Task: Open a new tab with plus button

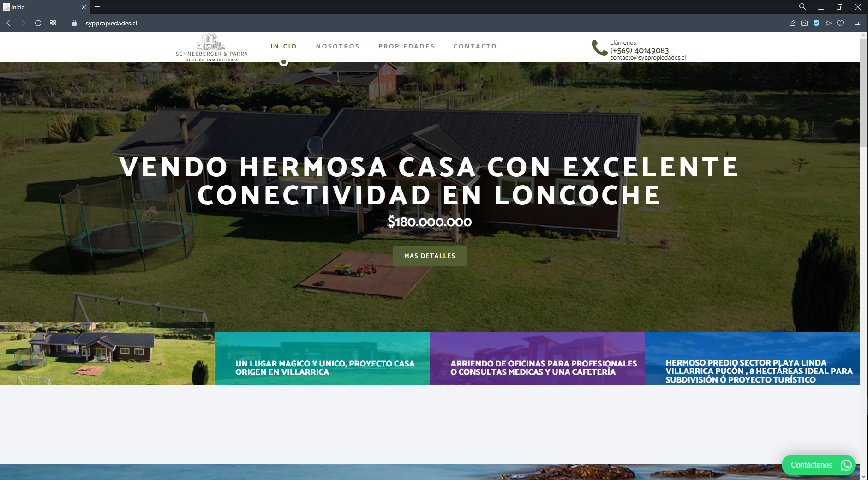Action: click(97, 7)
